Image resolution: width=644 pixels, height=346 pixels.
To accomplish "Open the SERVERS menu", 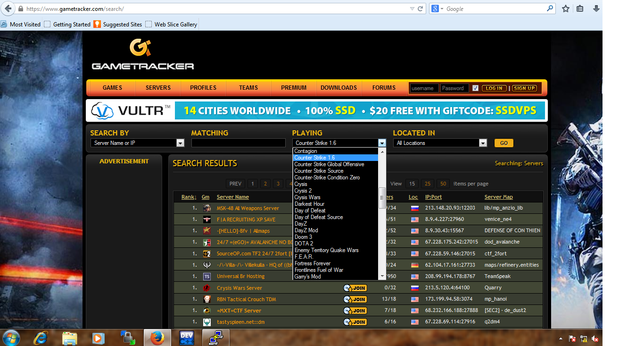I will click(158, 88).
